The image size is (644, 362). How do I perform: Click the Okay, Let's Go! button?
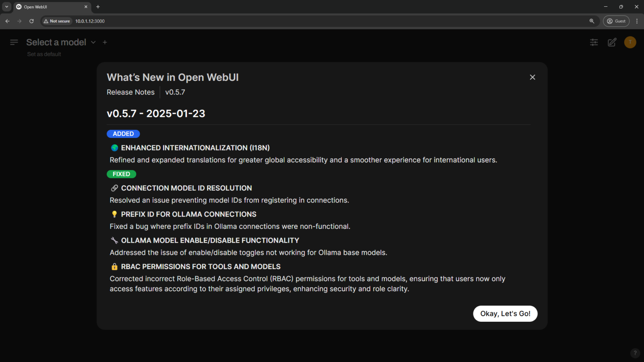pyautogui.click(x=505, y=313)
